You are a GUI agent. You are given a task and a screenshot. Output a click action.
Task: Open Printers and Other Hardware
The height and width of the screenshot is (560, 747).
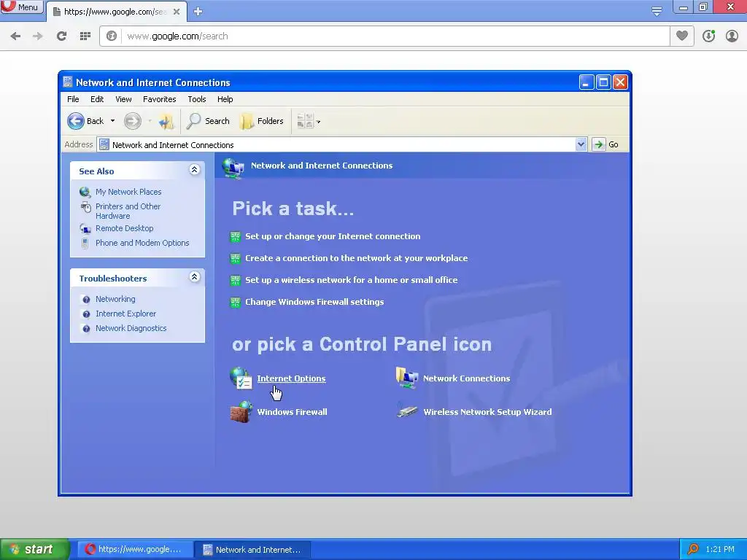point(128,211)
